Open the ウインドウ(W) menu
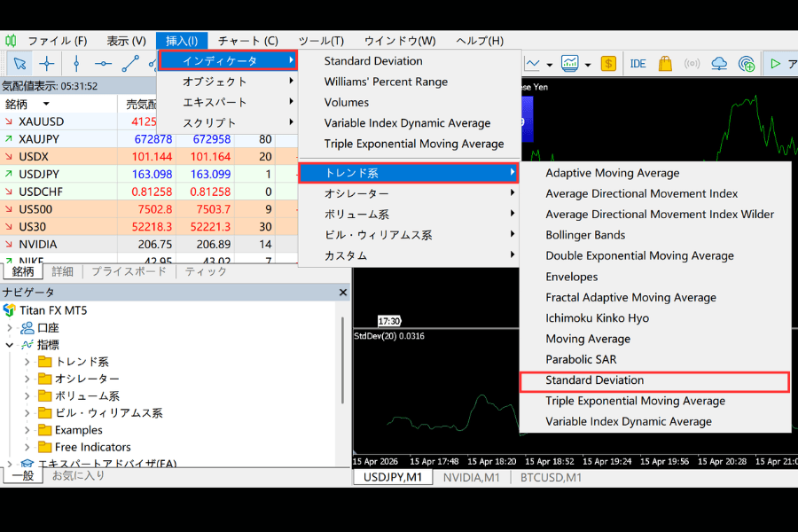This screenshot has width=798, height=532. [400, 41]
